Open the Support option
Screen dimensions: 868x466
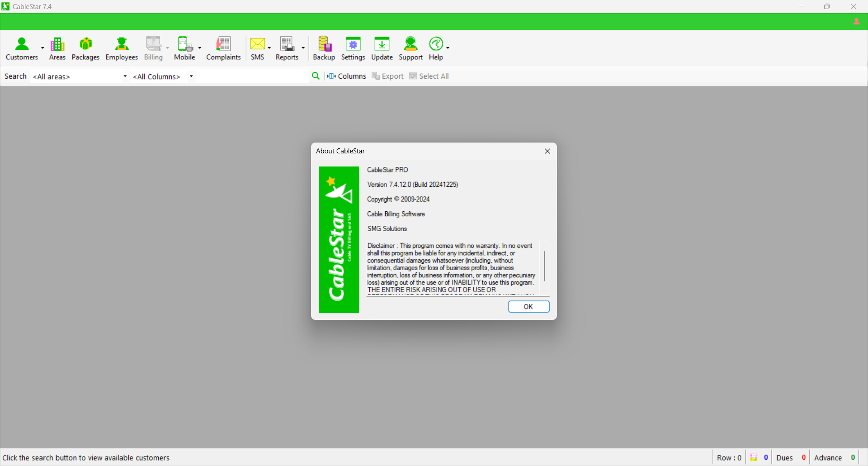point(410,48)
